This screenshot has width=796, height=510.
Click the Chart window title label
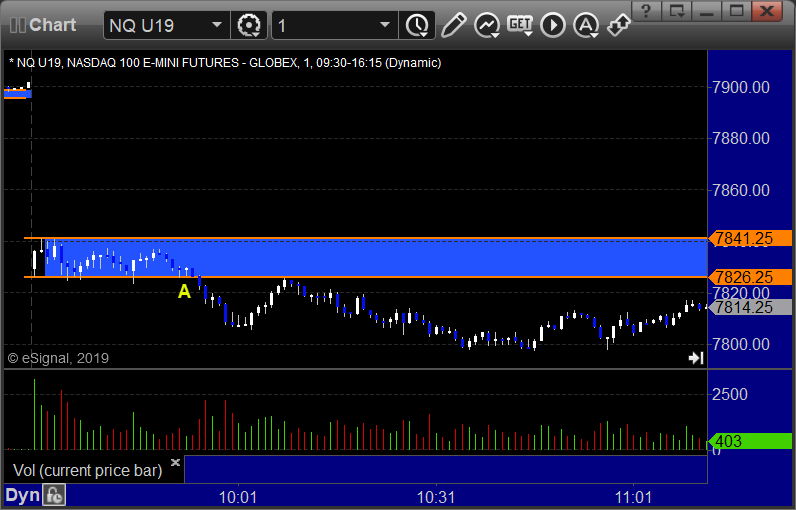[52, 25]
